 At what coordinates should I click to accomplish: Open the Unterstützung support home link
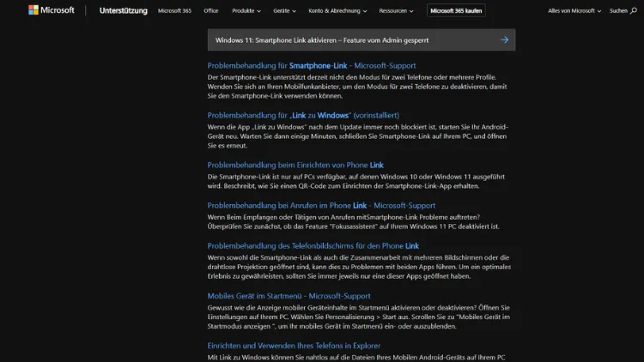[123, 10]
